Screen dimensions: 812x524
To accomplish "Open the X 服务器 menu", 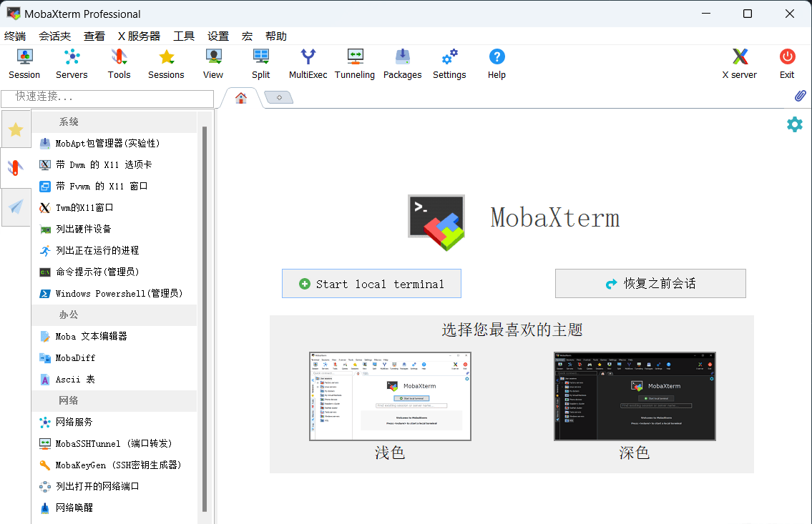I will [140, 36].
